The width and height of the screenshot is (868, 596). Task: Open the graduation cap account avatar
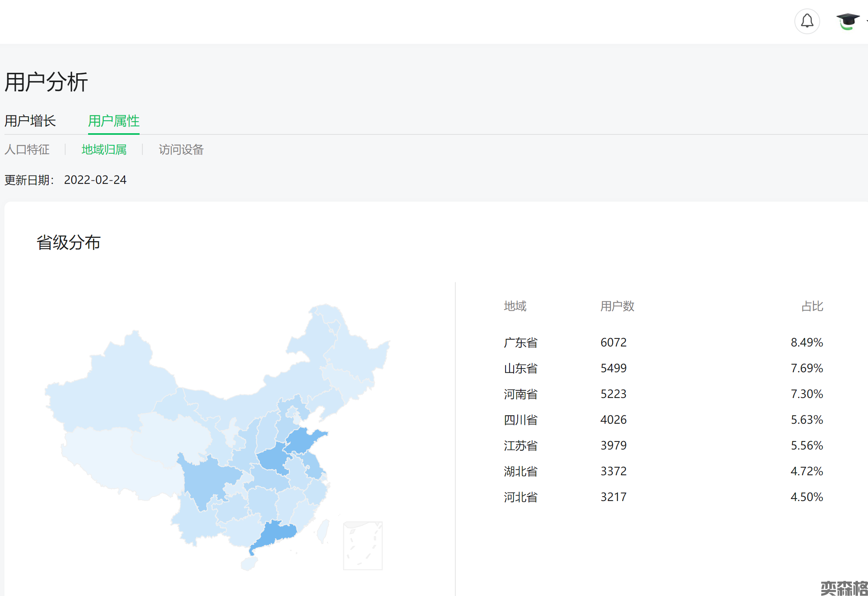[x=847, y=21]
